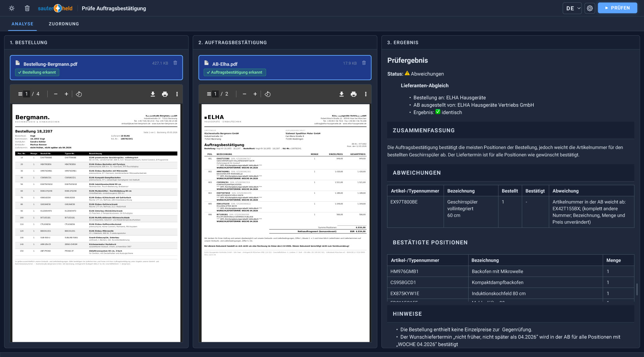Screen dimensions: 644x357
Task: Click the green check icon beside 'identisch'
Action: (438, 112)
